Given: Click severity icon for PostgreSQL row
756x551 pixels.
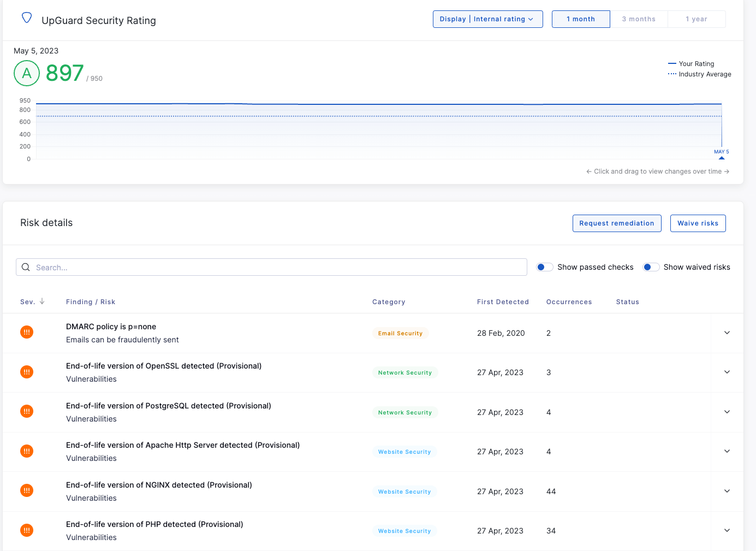Looking at the screenshot, I should [27, 411].
